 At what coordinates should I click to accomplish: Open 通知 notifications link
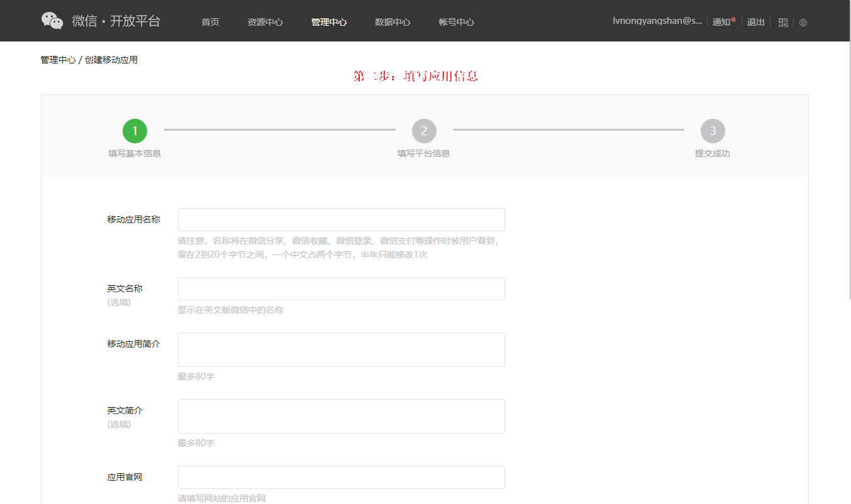pos(721,22)
